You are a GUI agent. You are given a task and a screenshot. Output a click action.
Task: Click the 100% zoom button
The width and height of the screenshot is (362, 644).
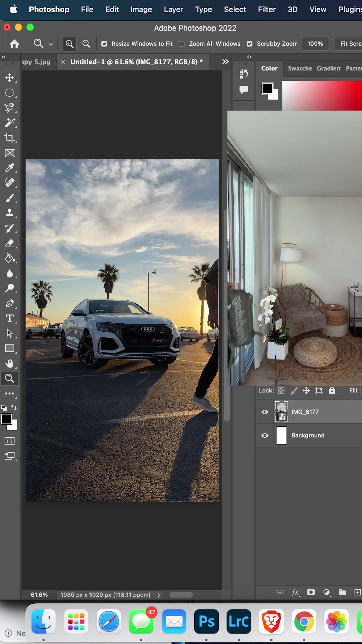tap(315, 44)
